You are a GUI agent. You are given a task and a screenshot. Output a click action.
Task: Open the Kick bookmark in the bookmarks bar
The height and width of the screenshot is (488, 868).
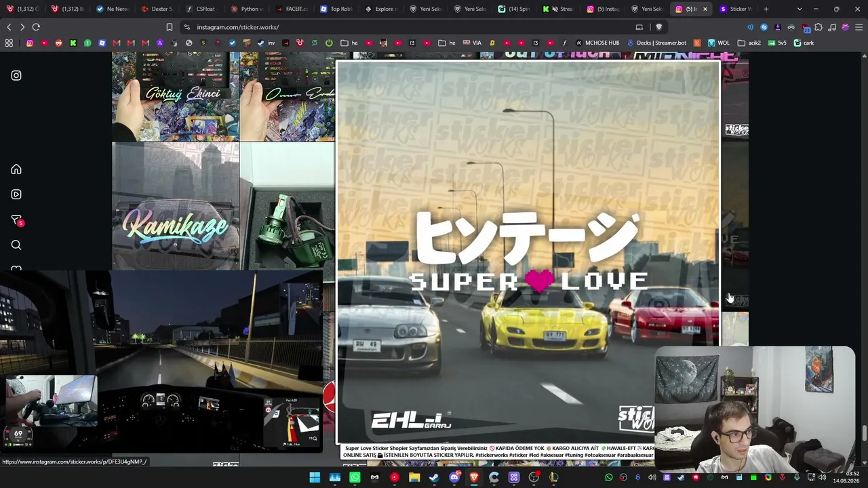[x=73, y=43]
